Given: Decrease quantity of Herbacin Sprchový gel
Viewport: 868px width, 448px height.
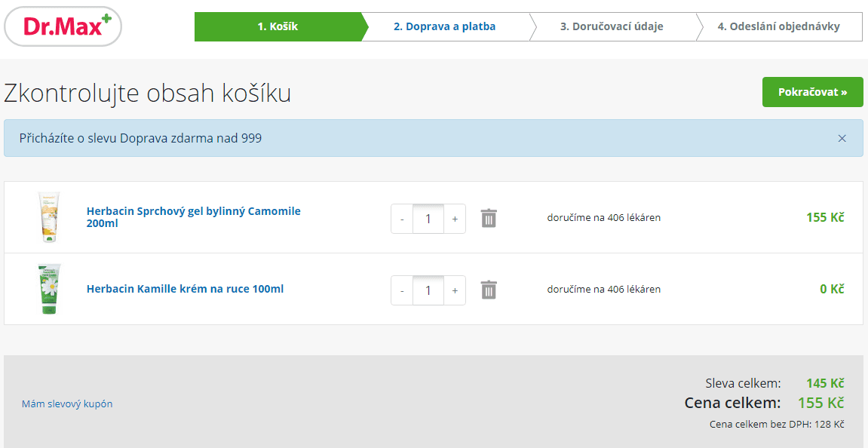Looking at the screenshot, I should click(402, 219).
